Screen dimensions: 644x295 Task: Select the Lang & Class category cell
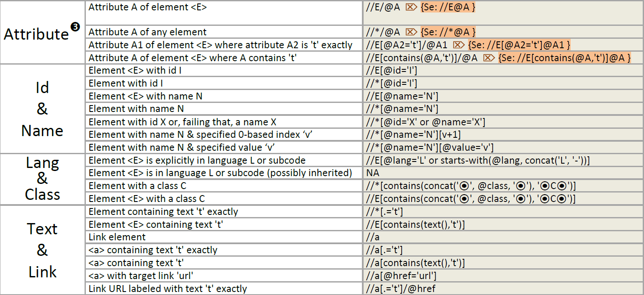click(42, 178)
